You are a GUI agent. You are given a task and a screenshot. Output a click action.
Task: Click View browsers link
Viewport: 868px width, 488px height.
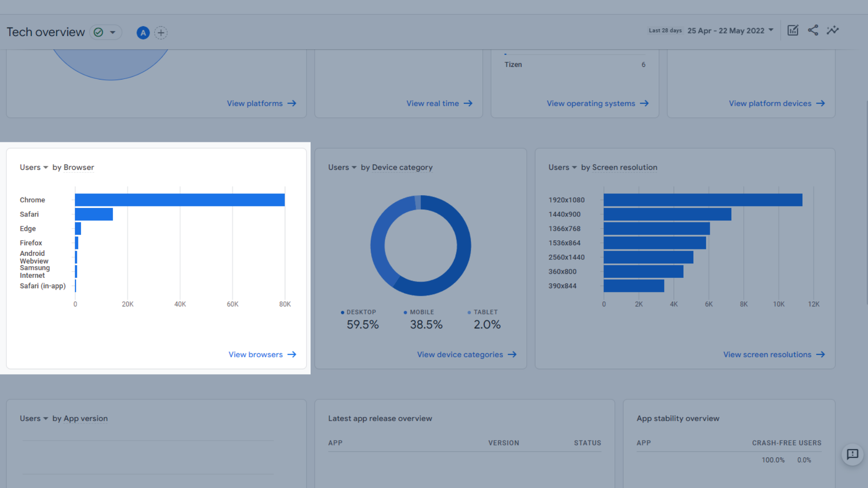[255, 355]
